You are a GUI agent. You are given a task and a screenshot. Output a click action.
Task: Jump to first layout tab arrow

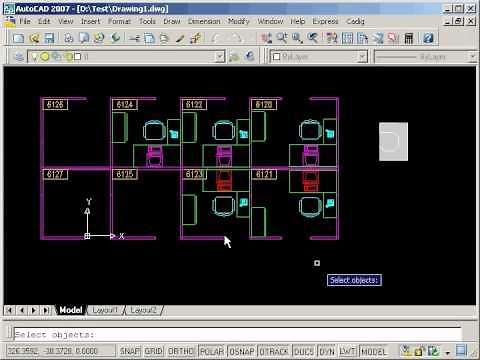point(9,310)
